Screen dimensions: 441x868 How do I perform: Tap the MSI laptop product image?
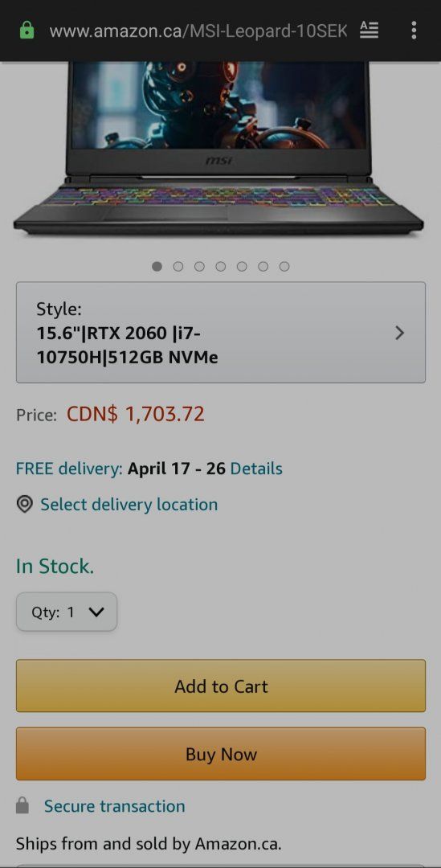(218, 149)
